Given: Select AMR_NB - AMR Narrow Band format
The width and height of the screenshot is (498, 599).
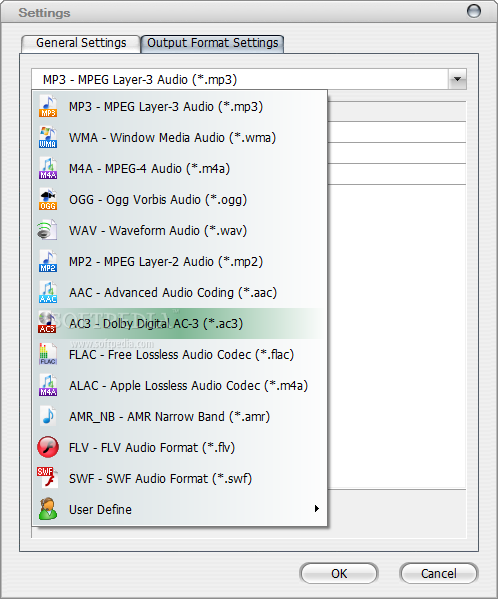Looking at the screenshot, I should pos(179,416).
